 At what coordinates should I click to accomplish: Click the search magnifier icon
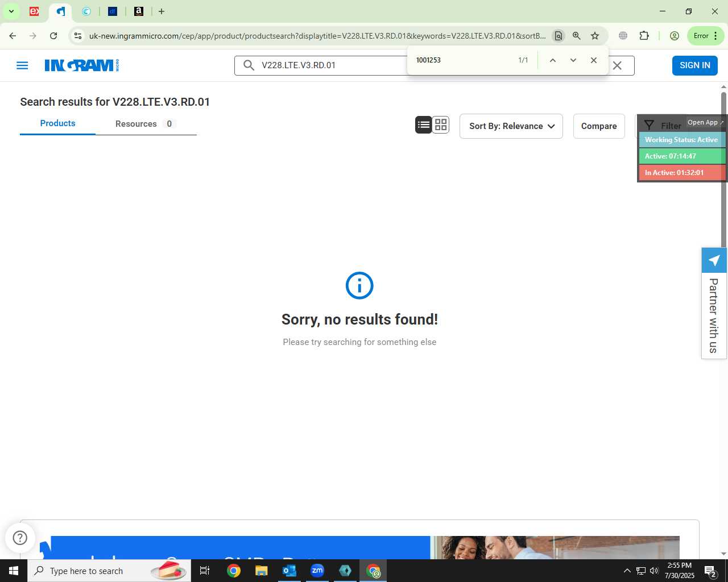click(249, 65)
